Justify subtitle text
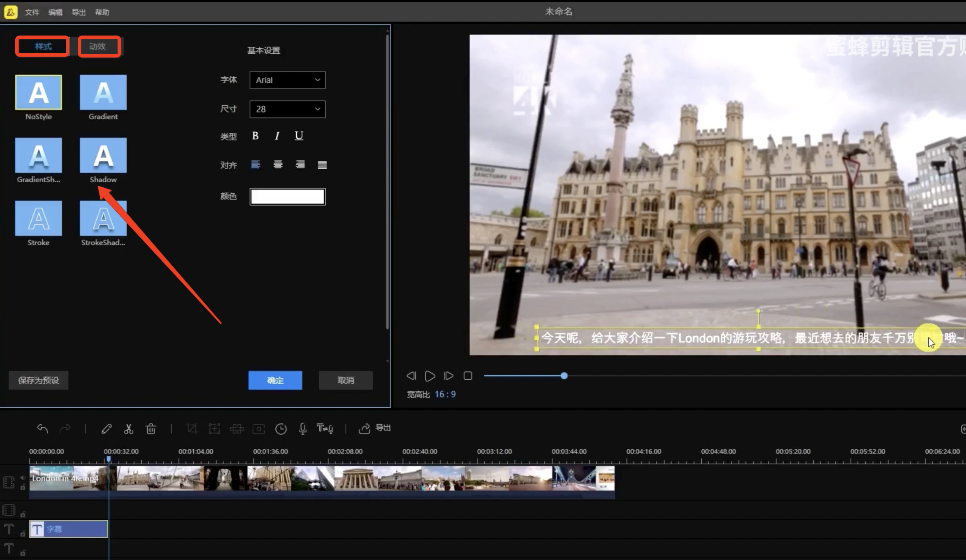This screenshot has height=560, width=966. pyautogui.click(x=322, y=165)
